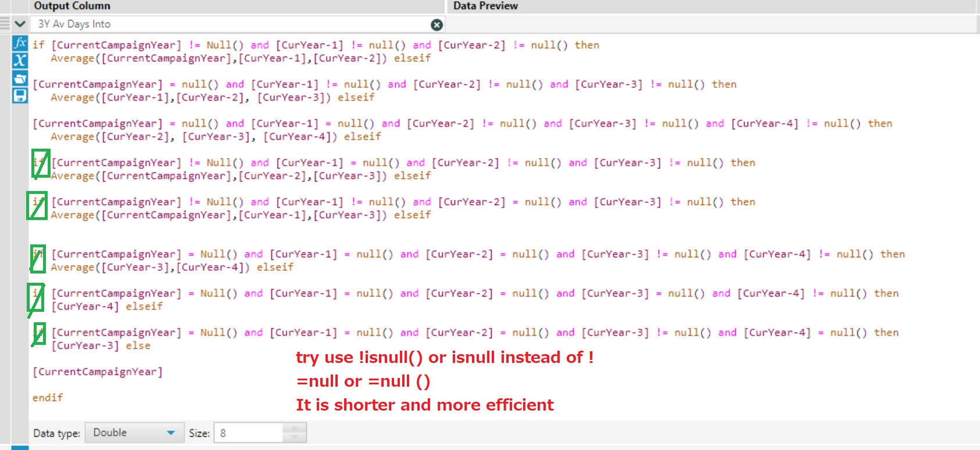Click Average([CurYear-1],[CurYear-2], [CurYear-3]) line
The height and width of the screenshot is (450, 980).
[213, 98]
